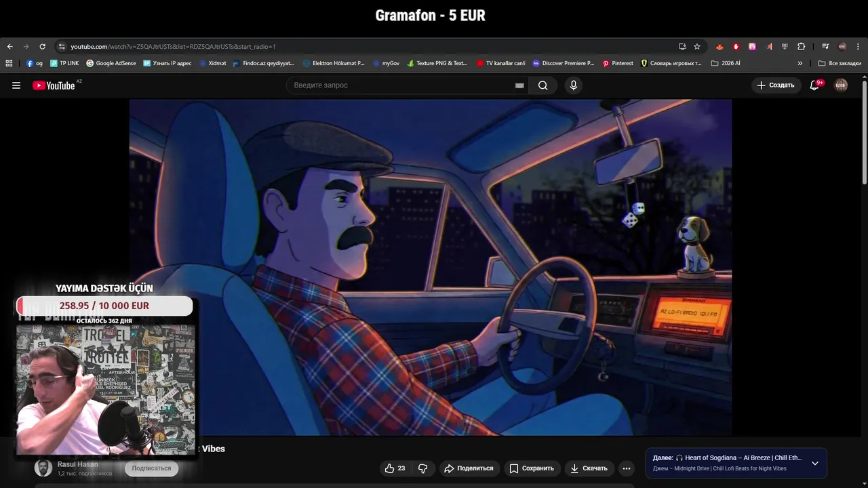Bookmark this page with the star icon

(x=697, y=47)
